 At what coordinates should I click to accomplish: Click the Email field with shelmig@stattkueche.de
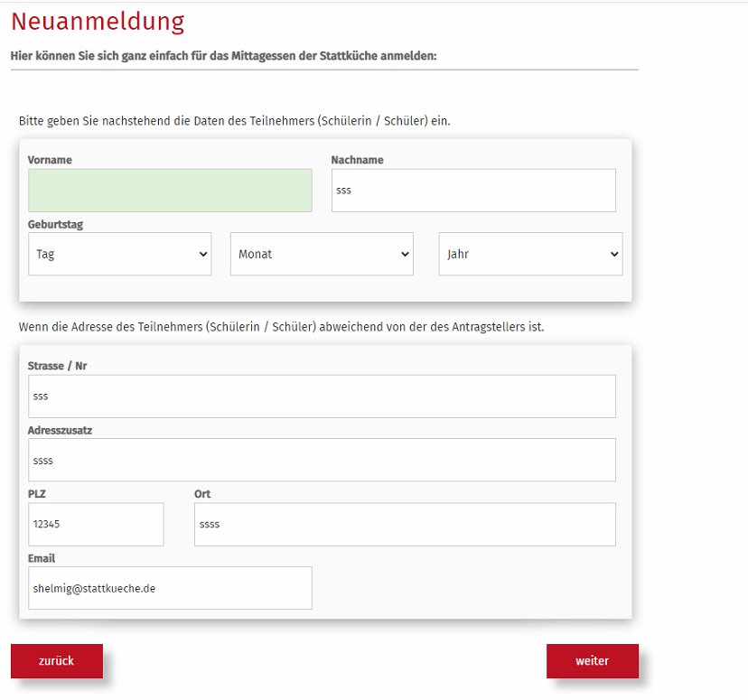point(170,588)
